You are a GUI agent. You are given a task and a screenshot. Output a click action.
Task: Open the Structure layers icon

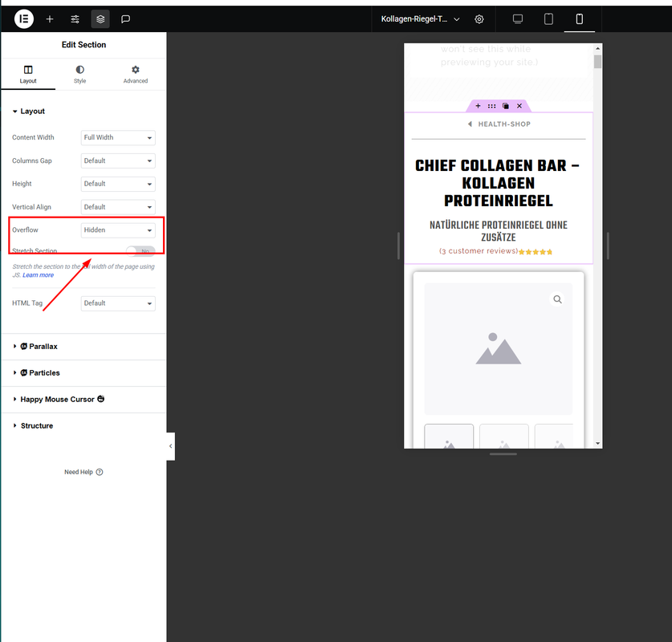pos(100,18)
